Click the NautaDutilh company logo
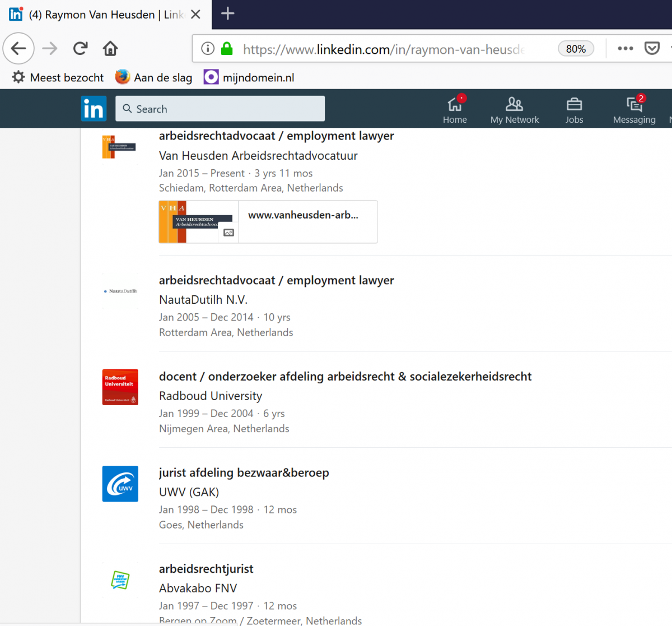This screenshot has height=626, width=672. coord(120,291)
